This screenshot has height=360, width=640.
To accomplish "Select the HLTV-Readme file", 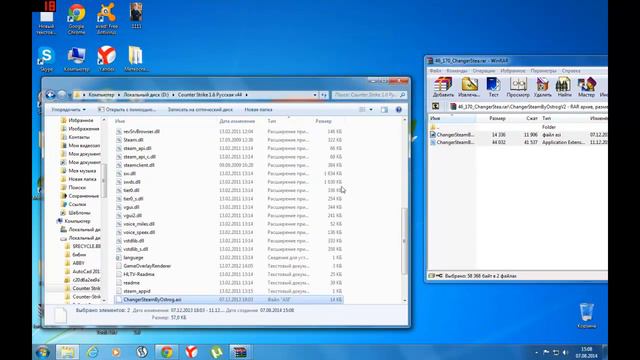I will tap(229, 274).
